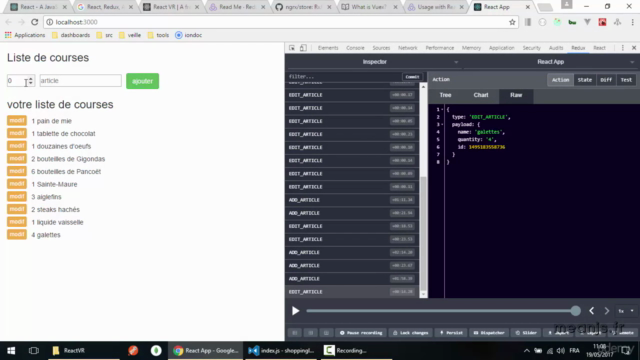Click the action timeline slider handle
The width and height of the screenshot is (640, 360).
(576, 311)
